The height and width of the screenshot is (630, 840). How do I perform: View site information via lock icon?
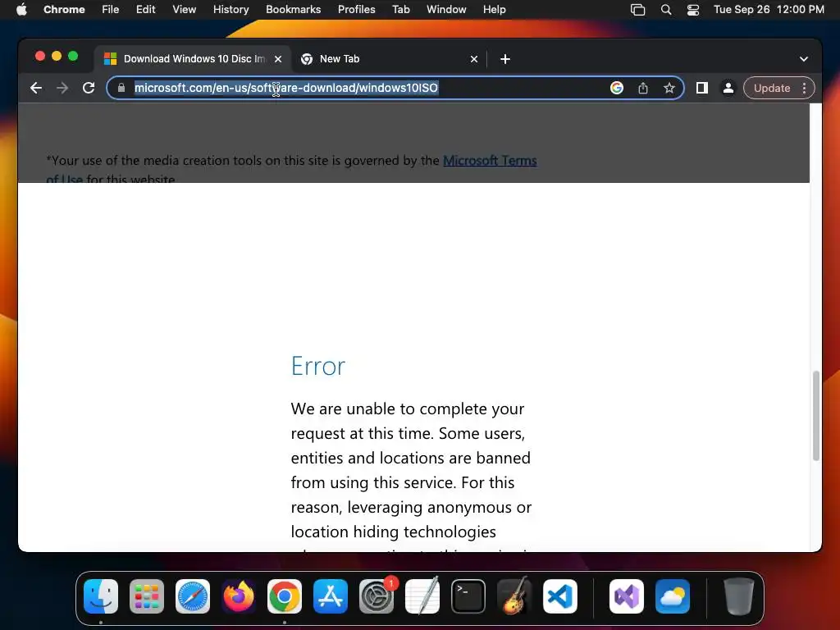[x=121, y=88]
